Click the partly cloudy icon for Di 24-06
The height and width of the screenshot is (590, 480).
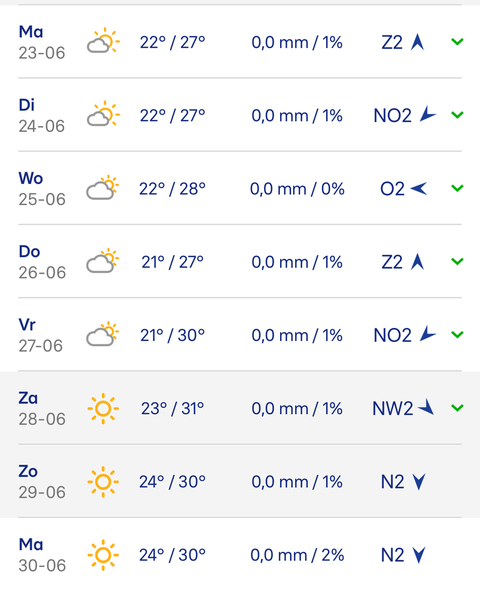coord(103,114)
